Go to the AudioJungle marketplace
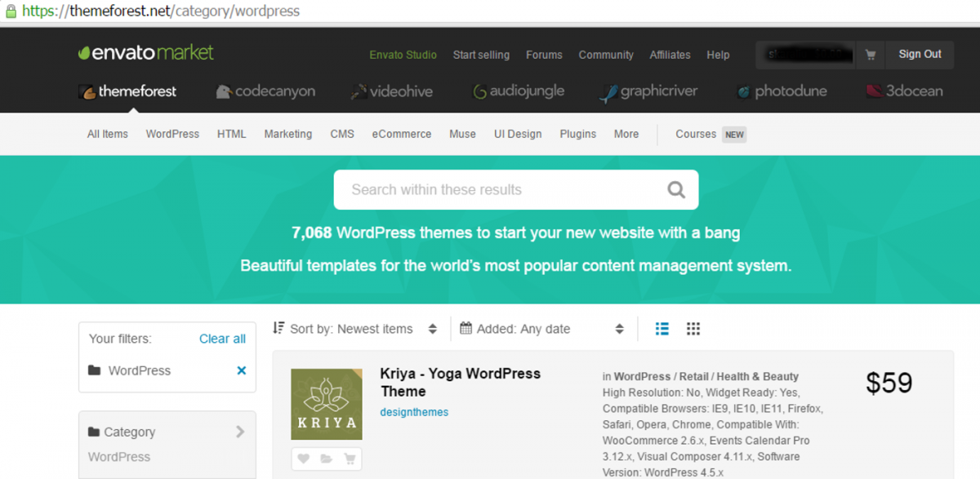The width and height of the screenshot is (980, 479). pyautogui.click(x=519, y=91)
